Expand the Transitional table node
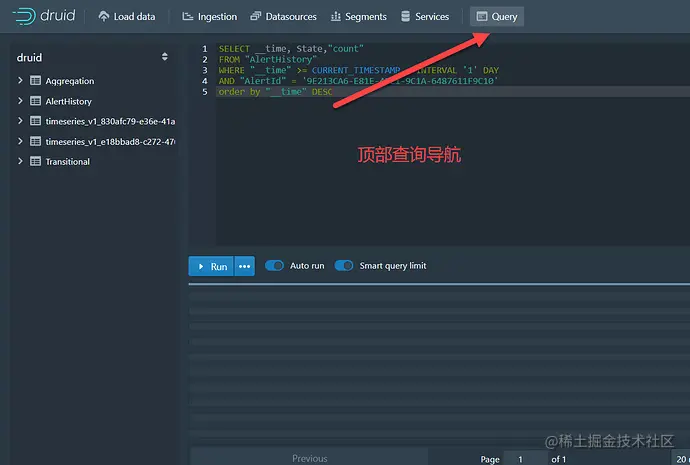This screenshot has width=690, height=465. pos(20,161)
